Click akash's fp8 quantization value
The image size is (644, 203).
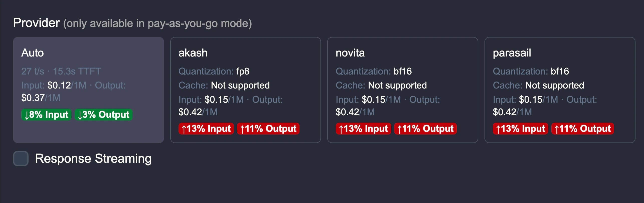click(x=243, y=71)
